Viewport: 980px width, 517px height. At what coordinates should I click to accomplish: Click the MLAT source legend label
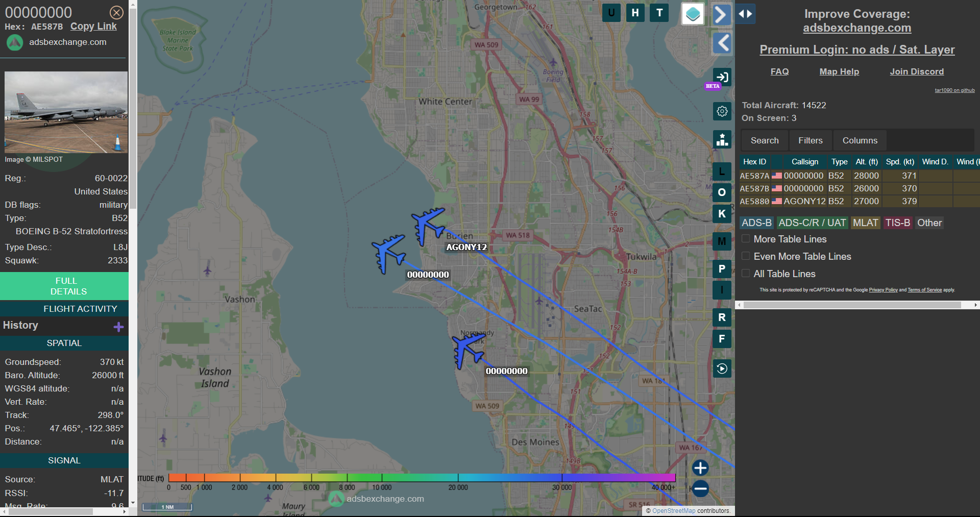(866, 223)
